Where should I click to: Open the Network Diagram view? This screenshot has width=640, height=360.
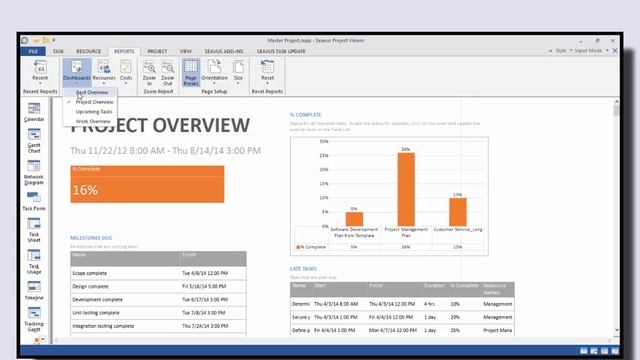(x=34, y=172)
